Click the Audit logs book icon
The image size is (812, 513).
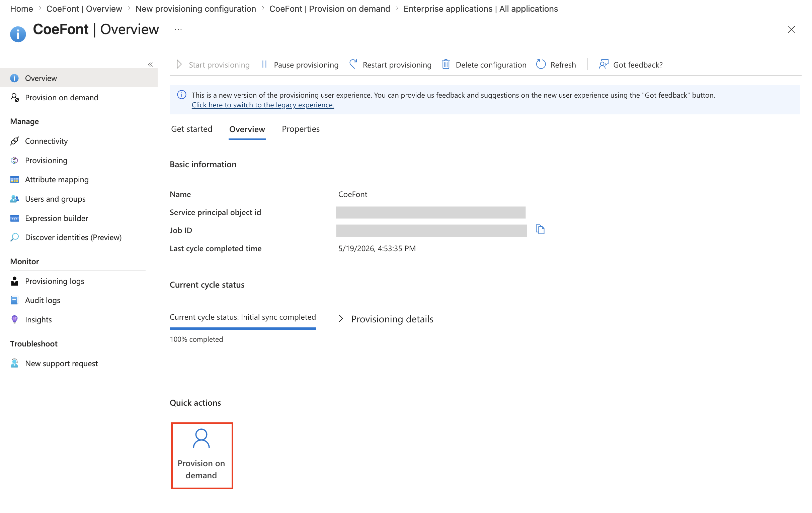point(14,300)
